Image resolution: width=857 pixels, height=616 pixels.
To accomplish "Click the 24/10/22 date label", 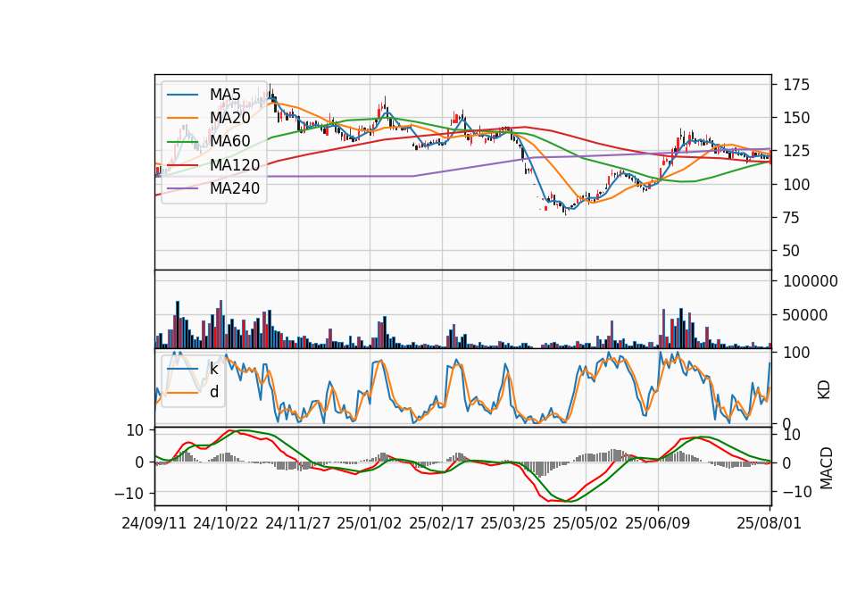I will click(x=226, y=523).
